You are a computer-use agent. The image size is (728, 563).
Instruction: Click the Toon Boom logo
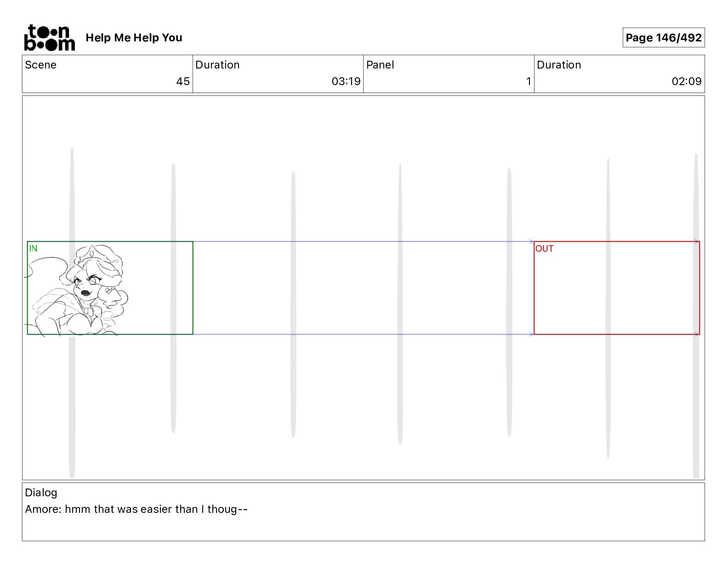49,38
